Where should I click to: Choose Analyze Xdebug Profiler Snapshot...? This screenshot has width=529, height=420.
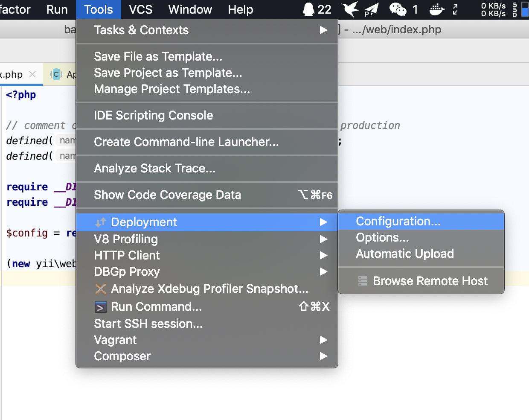pos(207,289)
